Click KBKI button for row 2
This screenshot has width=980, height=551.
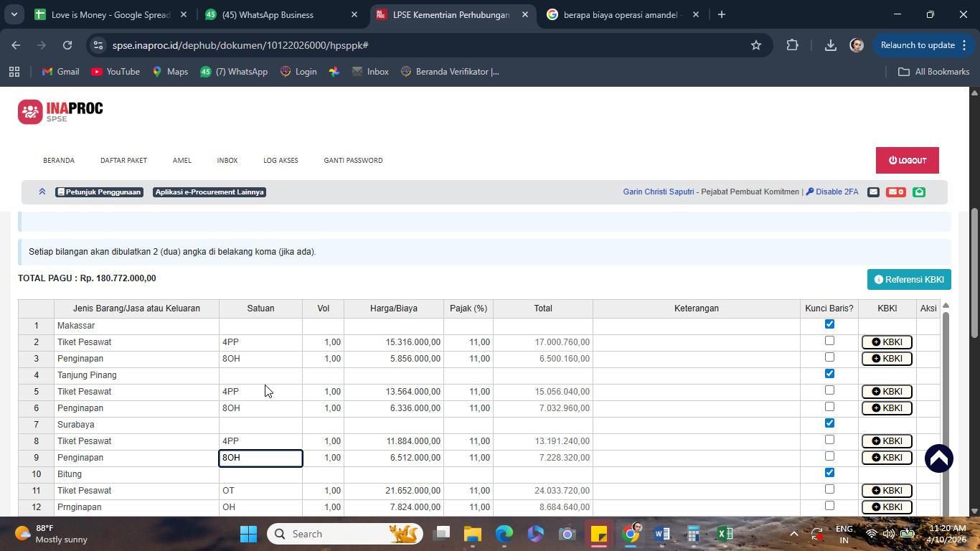(x=887, y=342)
